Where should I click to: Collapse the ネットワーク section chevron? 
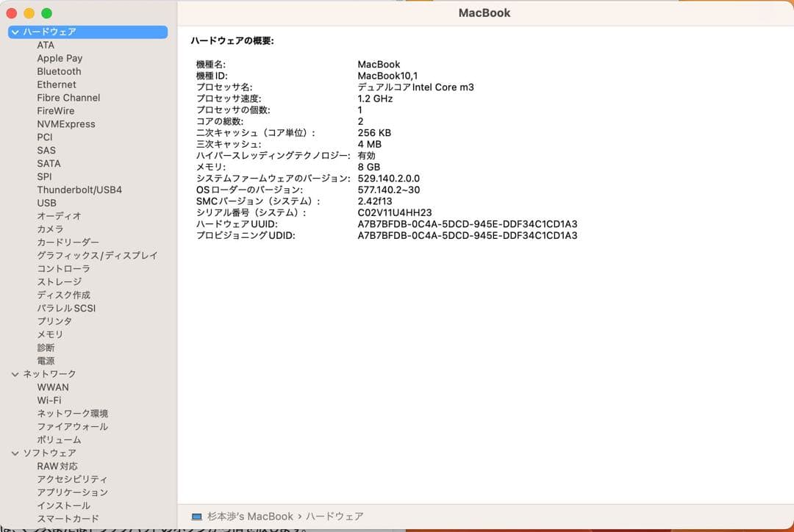pyautogui.click(x=15, y=374)
